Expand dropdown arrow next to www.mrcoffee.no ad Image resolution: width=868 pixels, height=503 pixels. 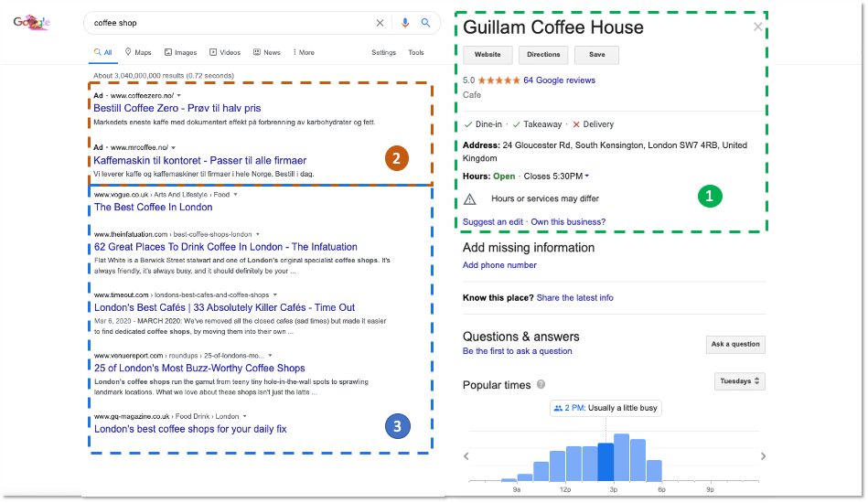pos(173,148)
